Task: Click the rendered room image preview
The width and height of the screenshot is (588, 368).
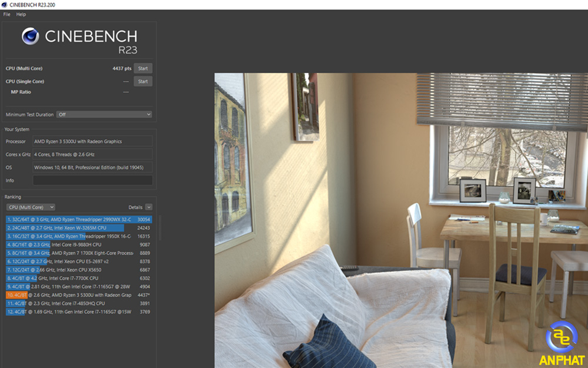Action: 401,220
